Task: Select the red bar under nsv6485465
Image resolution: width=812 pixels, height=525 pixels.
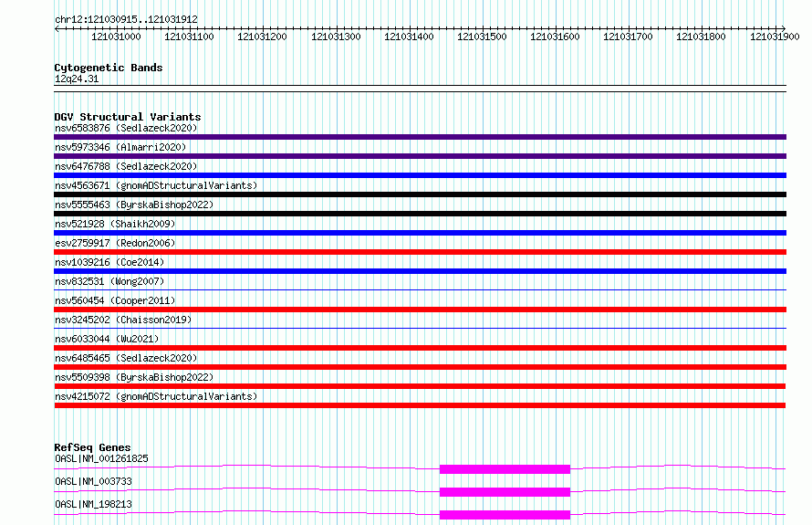Action: click(420, 367)
